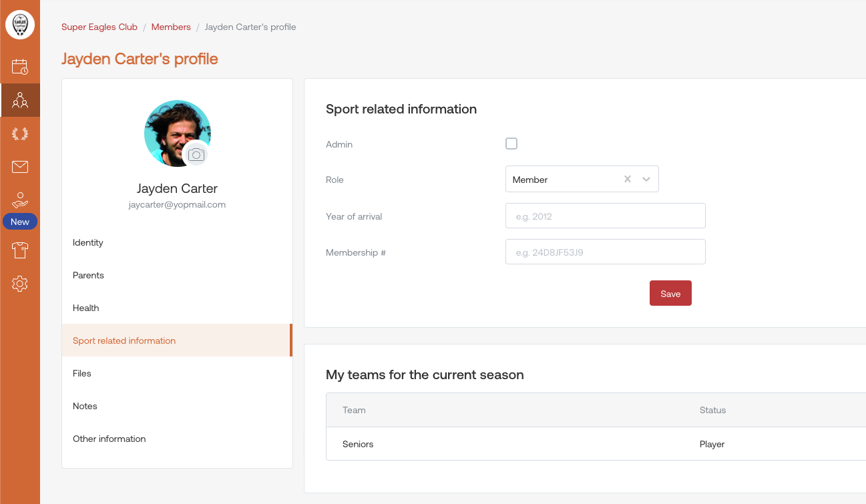Switch to the Health section

(86, 308)
